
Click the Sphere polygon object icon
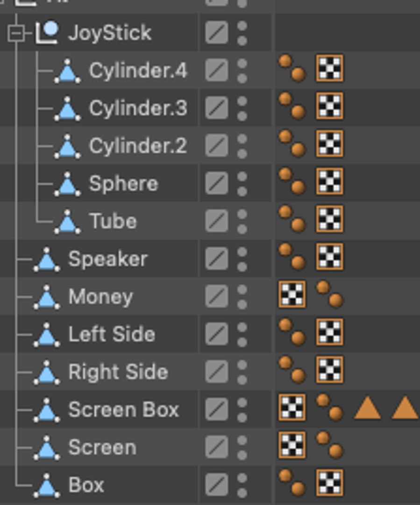(x=68, y=184)
